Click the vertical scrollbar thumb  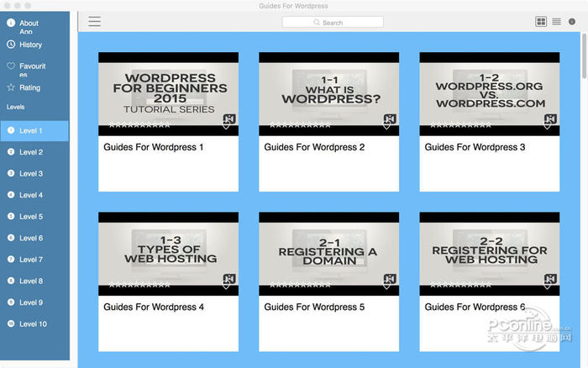coord(584,56)
